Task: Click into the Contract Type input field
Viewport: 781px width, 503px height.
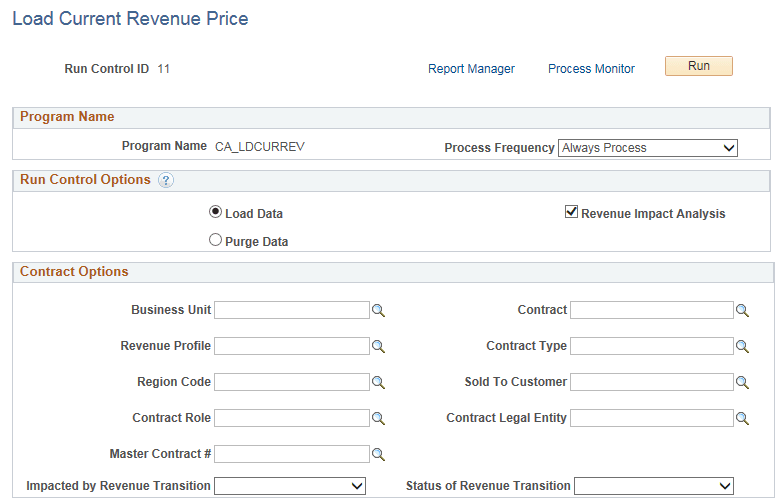Action: 651,346
